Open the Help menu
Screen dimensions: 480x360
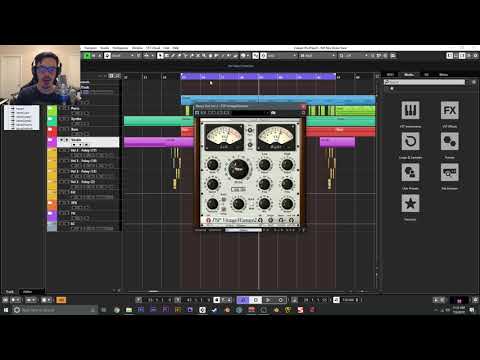click(x=176, y=48)
